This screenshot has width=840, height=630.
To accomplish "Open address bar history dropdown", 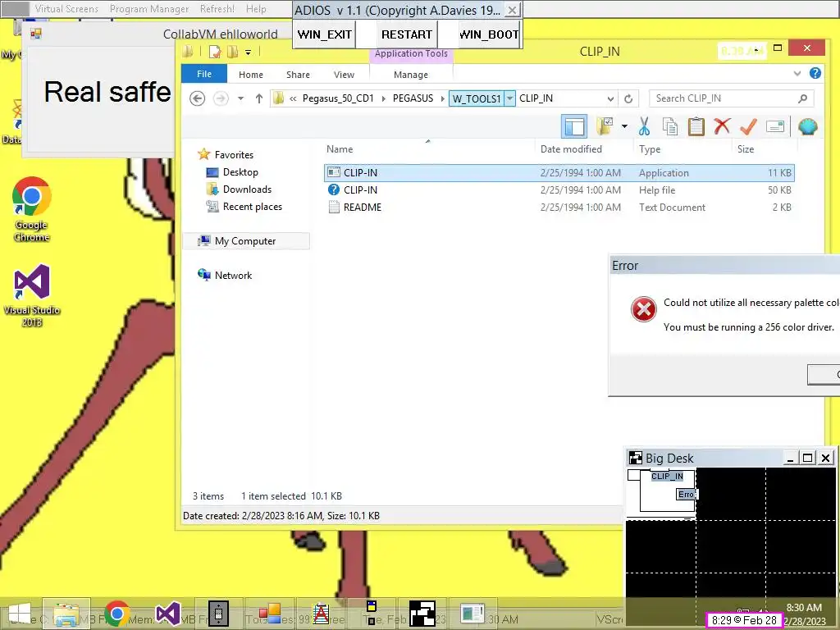I will click(610, 98).
